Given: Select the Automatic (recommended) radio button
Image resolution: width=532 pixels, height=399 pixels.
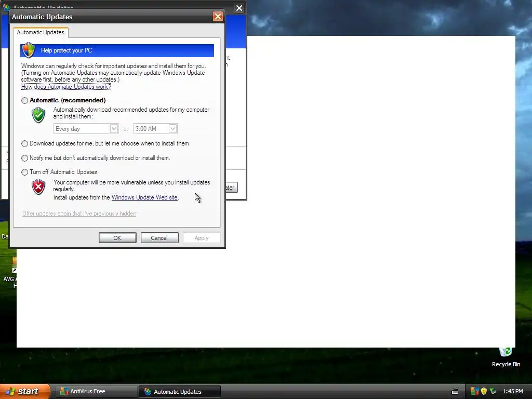Looking at the screenshot, I should [24, 100].
